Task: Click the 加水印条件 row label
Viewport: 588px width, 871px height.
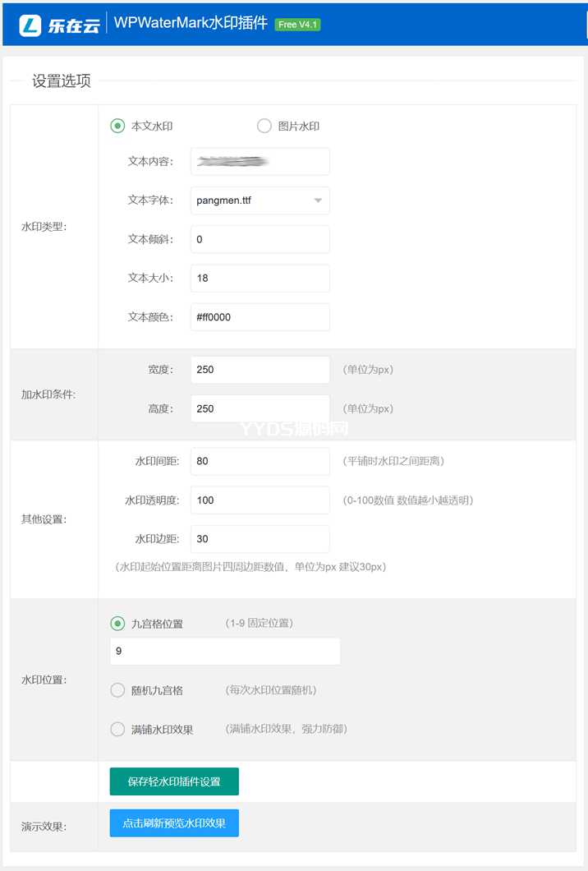Action: point(48,394)
